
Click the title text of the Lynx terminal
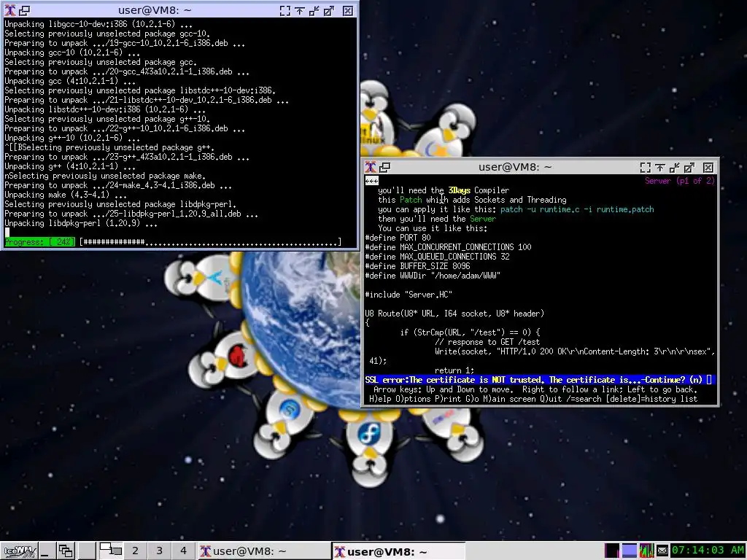(x=514, y=167)
